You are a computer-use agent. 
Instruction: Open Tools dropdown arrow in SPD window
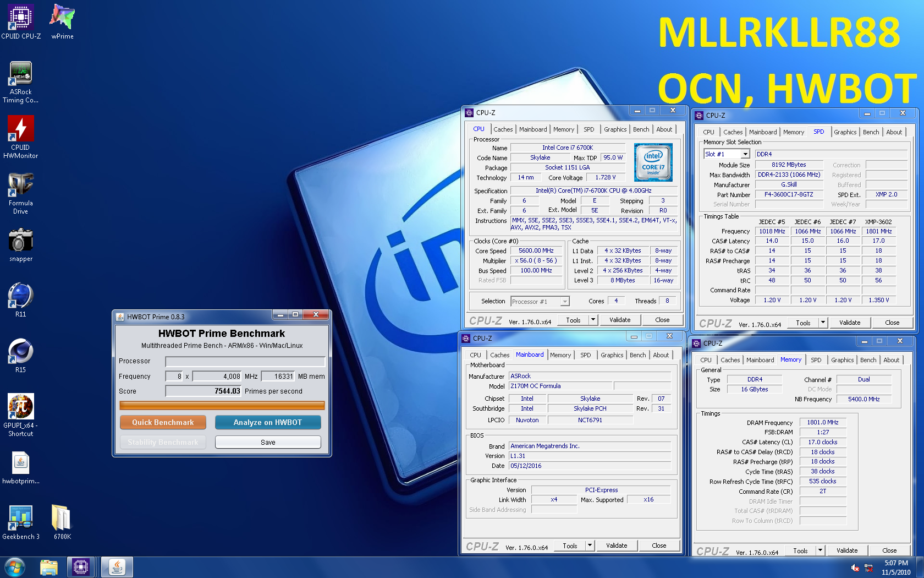point(822,323)
